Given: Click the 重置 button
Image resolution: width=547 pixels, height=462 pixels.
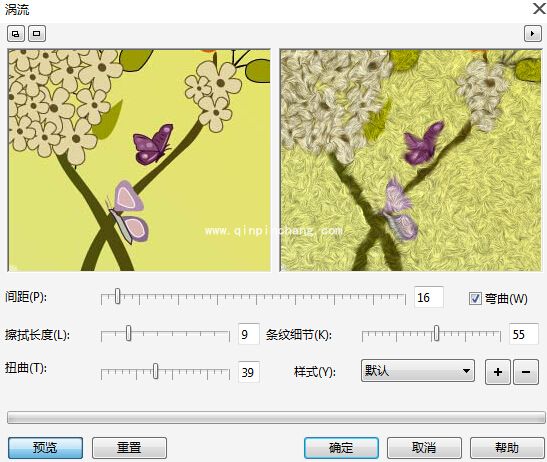Looking at the screenshot, I should click(129, 448).
